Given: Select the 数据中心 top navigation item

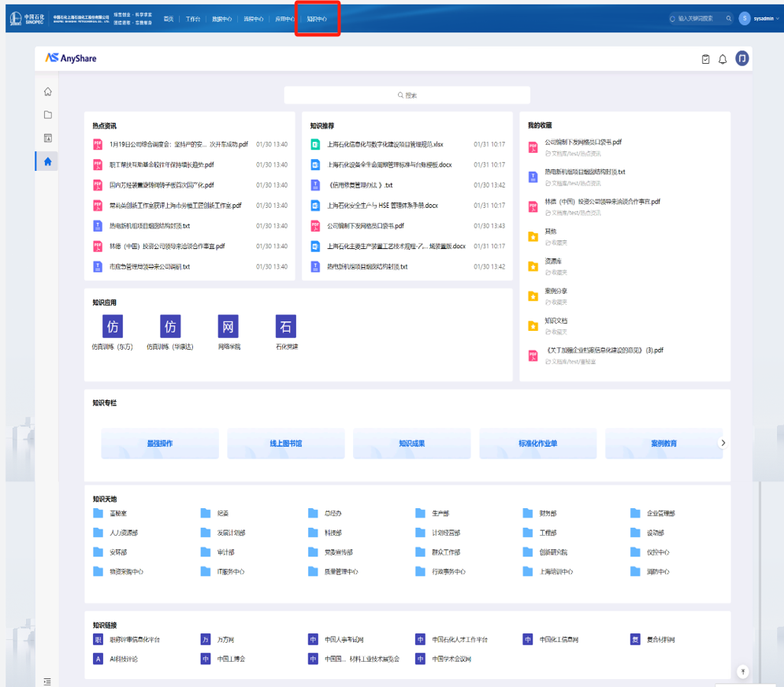Looking at the screenshot, I should tap(222, 19).
